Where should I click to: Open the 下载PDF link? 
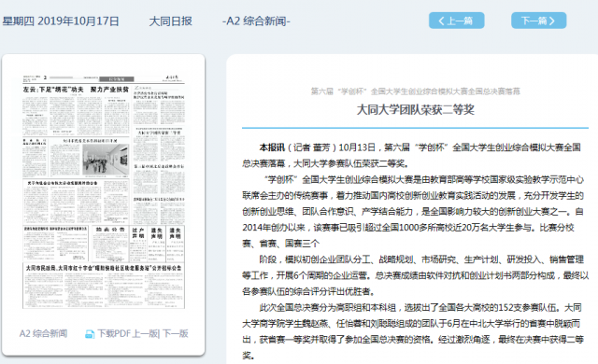(x=114, y=333)
